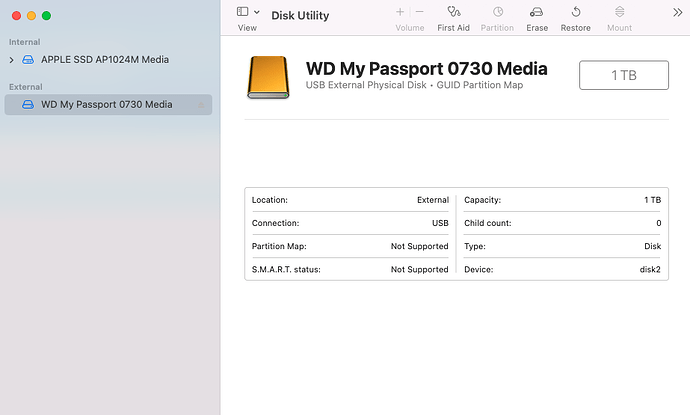
Task: Click the Mount toolbar icon
Action: (x=619, y=12)
